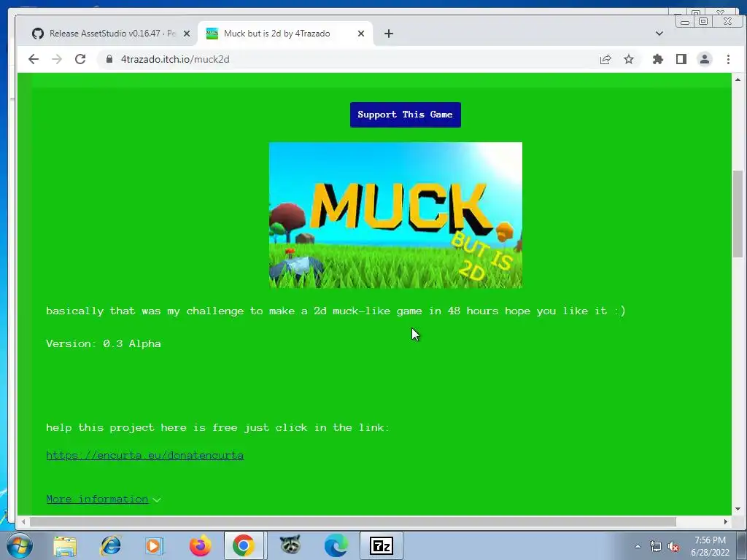The height and width of the screenshot is (560, 747).
Task: Click the horizontal scroll left arrow
Action: point(23,522)
